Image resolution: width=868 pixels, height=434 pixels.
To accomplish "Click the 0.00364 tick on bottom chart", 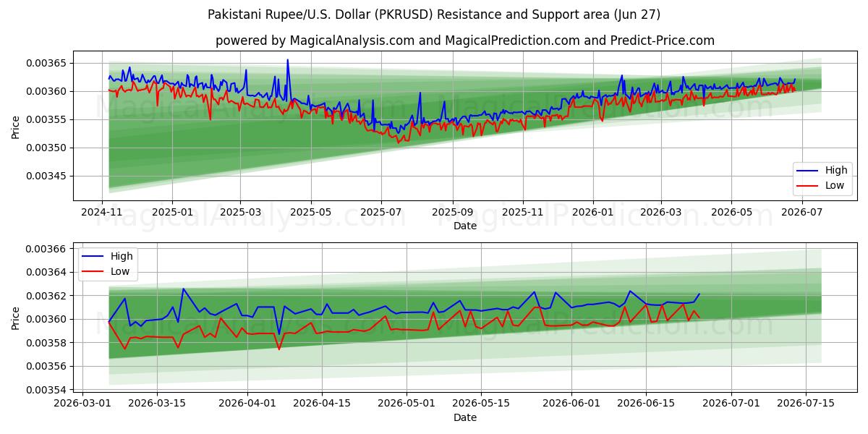I will coord(47,273).
